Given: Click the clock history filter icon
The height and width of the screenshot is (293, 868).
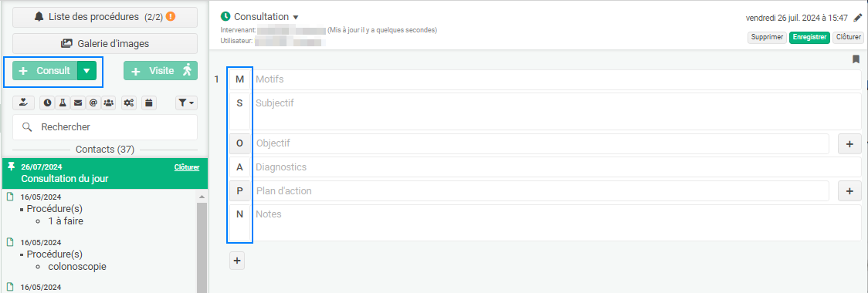Looking at the screenshot, I should click(48, 103).
